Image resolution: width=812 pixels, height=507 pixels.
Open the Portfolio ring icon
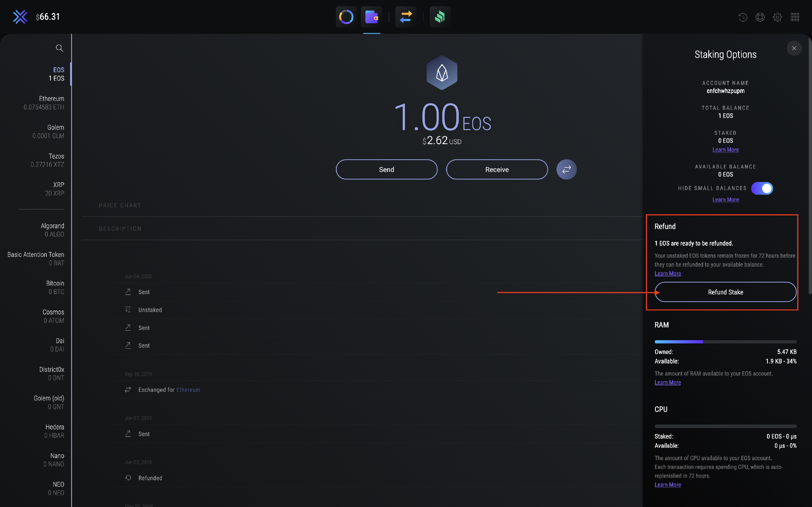(x=346, y=17)
